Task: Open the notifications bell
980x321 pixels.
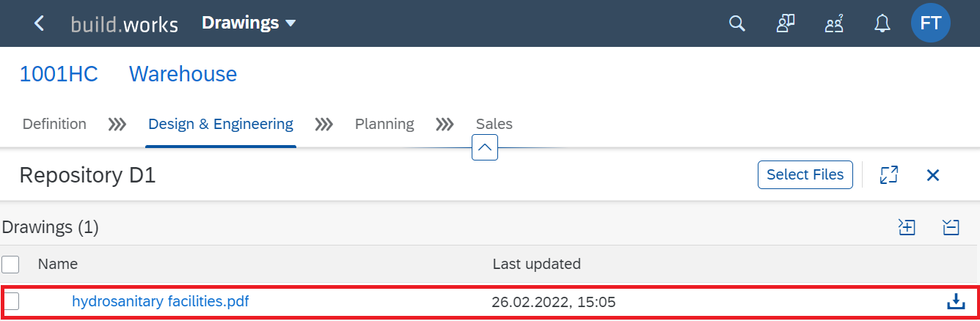Action: tap(882, 23)
